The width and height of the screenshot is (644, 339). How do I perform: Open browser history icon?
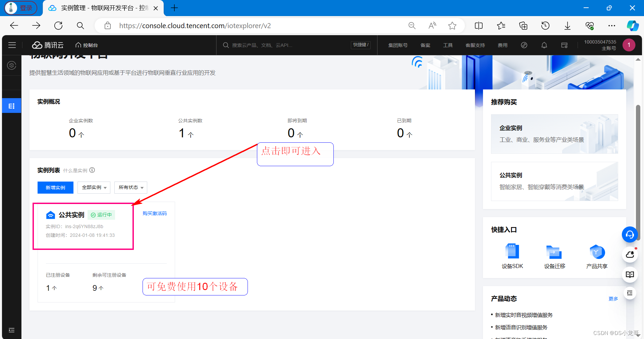tap(545, 25)
